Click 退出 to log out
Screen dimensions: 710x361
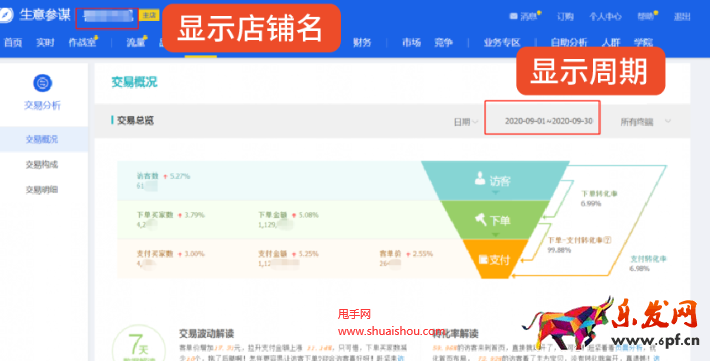click(682, 17)
